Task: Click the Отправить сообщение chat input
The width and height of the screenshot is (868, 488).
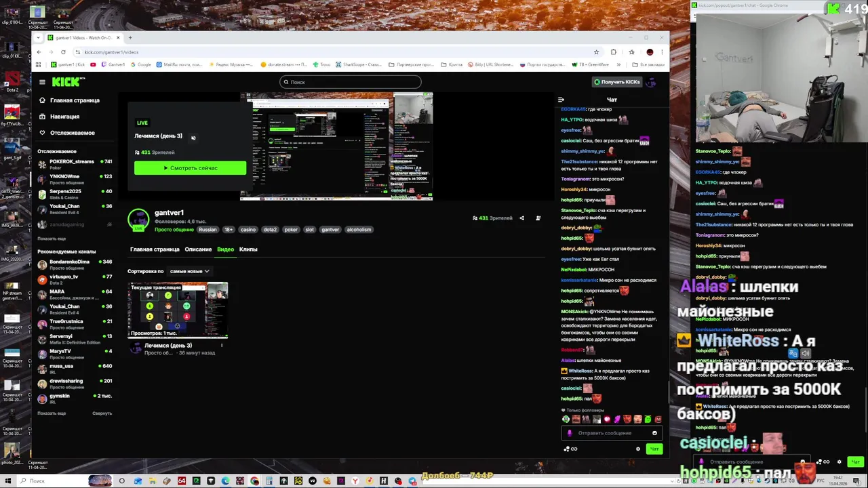Action: (611, 433)
